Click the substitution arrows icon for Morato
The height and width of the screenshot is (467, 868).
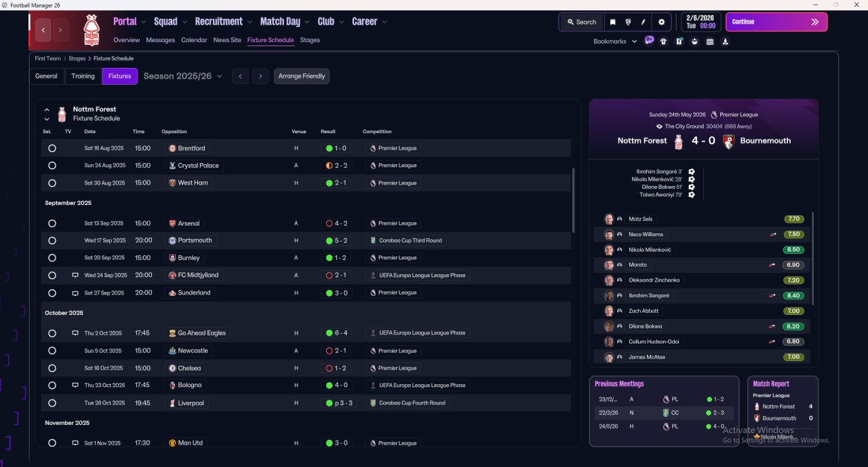(773, 265)
